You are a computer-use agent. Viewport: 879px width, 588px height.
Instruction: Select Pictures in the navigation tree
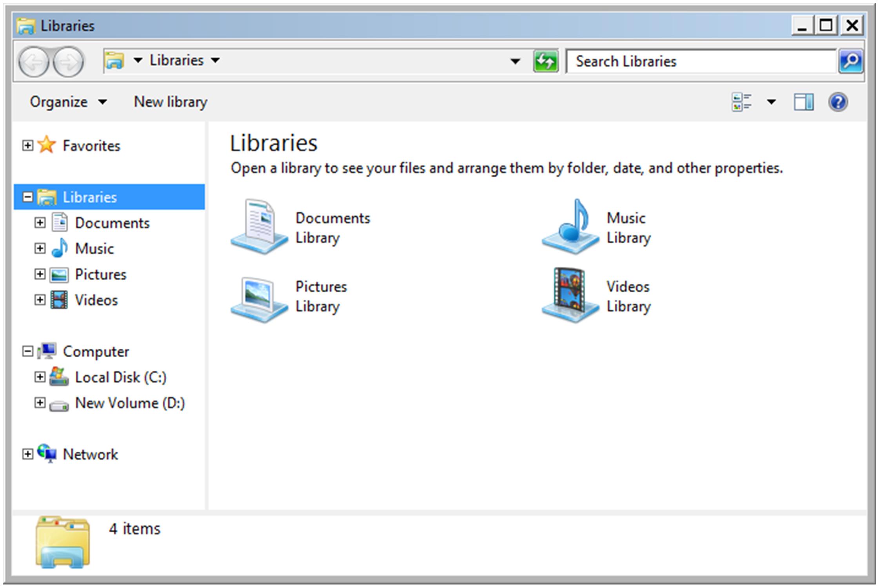coord(100,274)
